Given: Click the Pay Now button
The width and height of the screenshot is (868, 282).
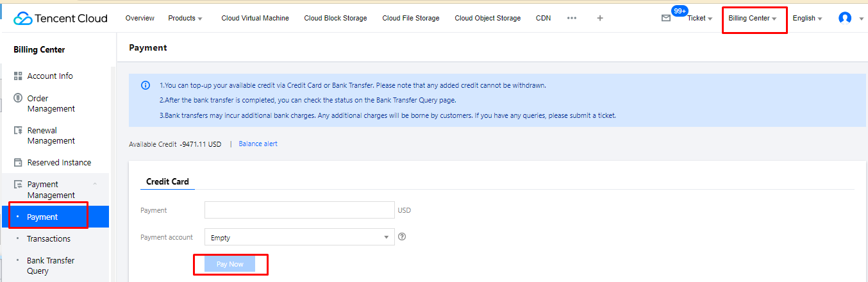Looking at the screenshot, I should click(x=230, y=264).
